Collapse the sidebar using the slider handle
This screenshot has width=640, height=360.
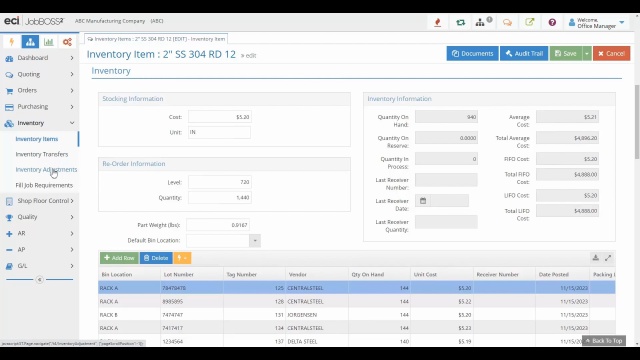click(x=40, y=280)
